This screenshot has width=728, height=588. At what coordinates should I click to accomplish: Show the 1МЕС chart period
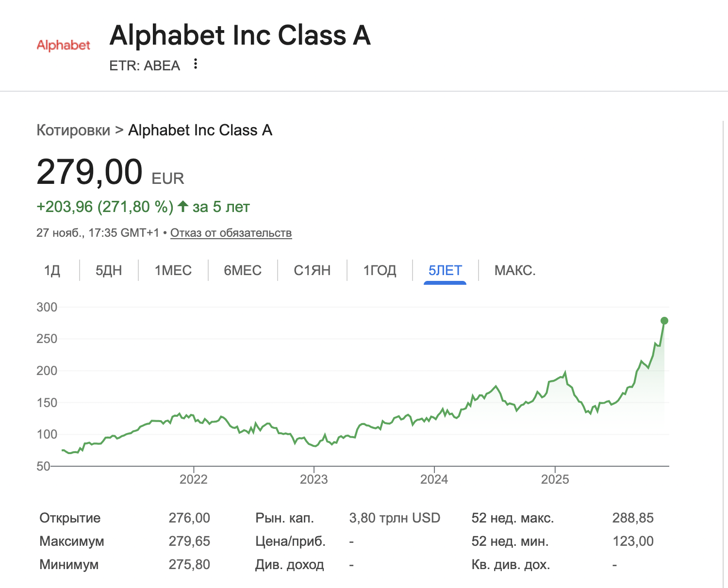point(173,270)
